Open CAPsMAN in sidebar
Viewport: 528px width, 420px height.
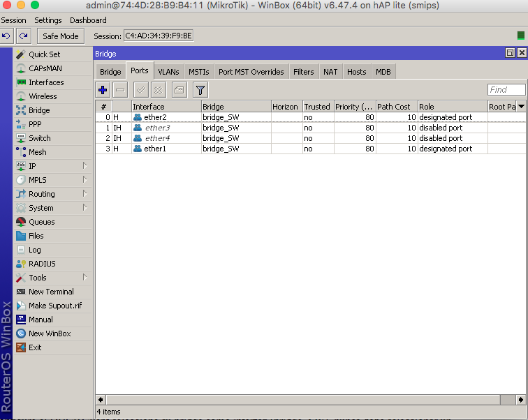tap(52, 68)
